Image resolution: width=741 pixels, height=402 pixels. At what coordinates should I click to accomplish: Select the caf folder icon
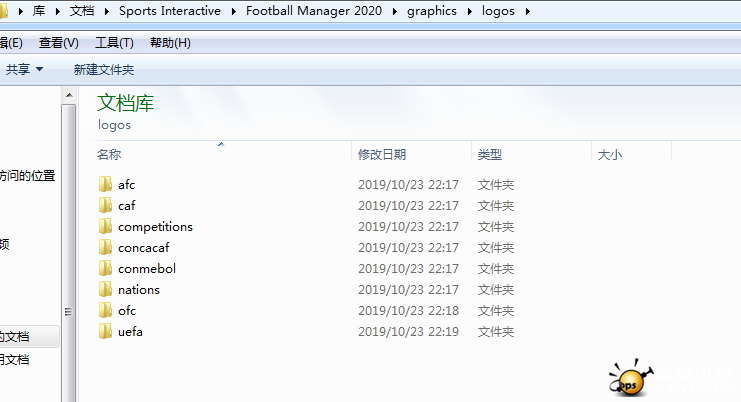pyautogui.click(x=105, y=205)
